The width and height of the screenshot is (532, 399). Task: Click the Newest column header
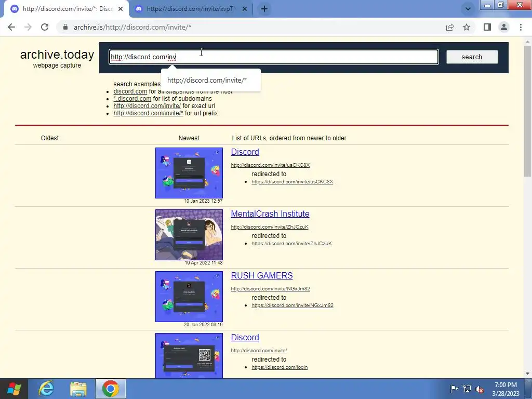click(x=189, y=138)
